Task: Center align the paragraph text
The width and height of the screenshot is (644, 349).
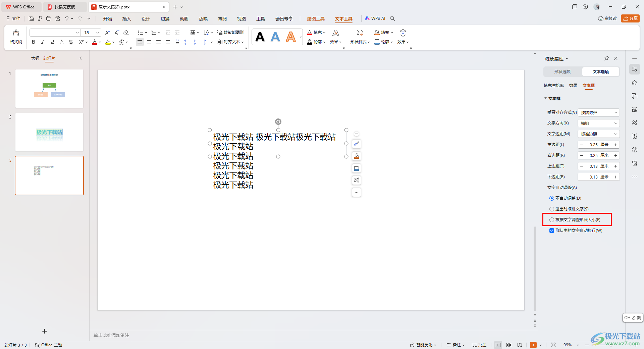Action: click(149, 42)
